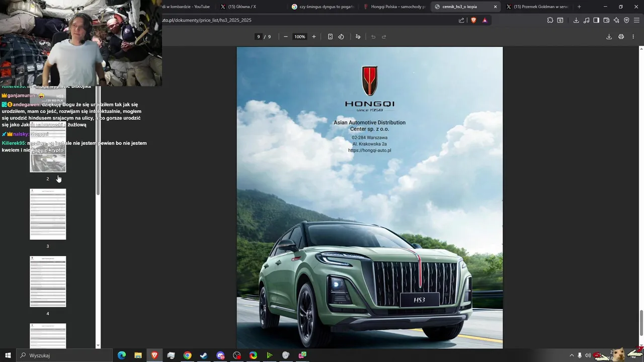Download the PDF from the viewer toolbar

pos(609,37)
